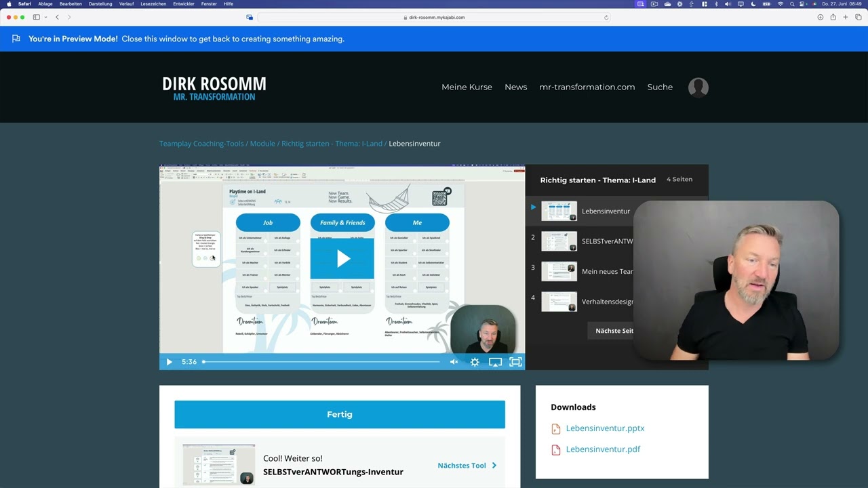Viewport: 868px width, 488px height.
Task: Enable AirPlay from the video controls
Action: (495, 362)
